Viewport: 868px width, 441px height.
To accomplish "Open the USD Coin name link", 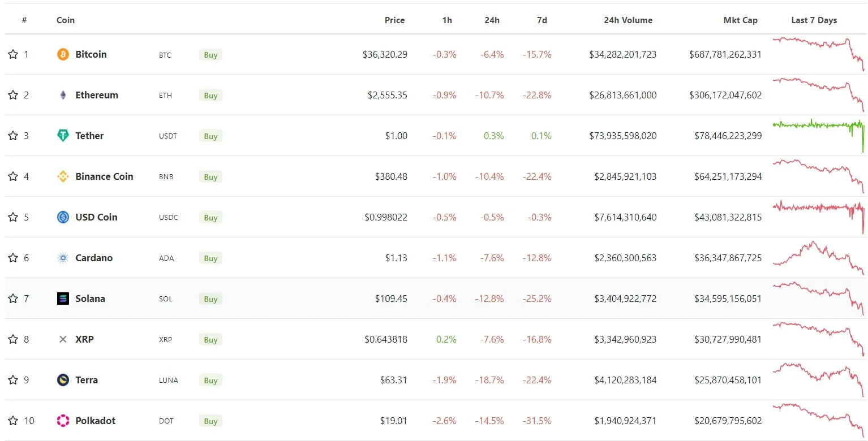I will (96, 217).
